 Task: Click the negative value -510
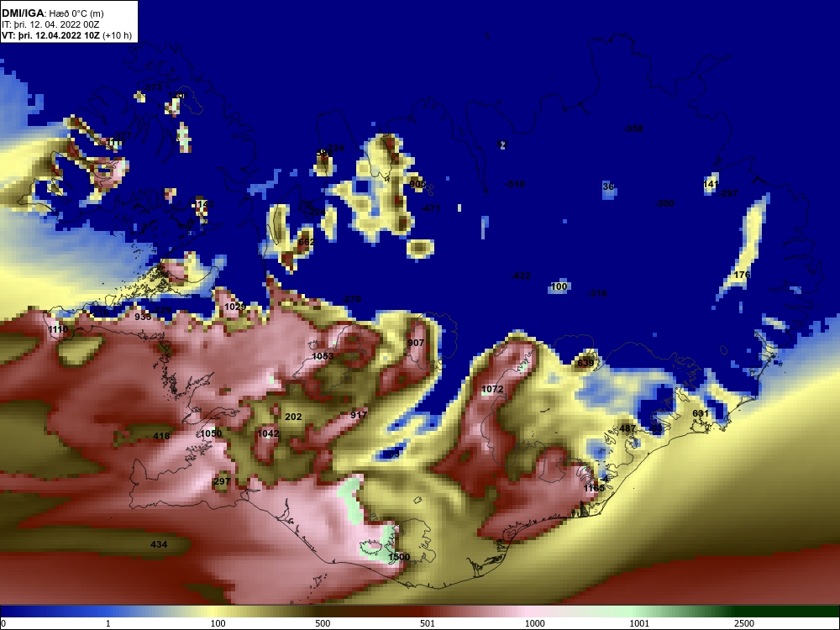pos(516,184)
